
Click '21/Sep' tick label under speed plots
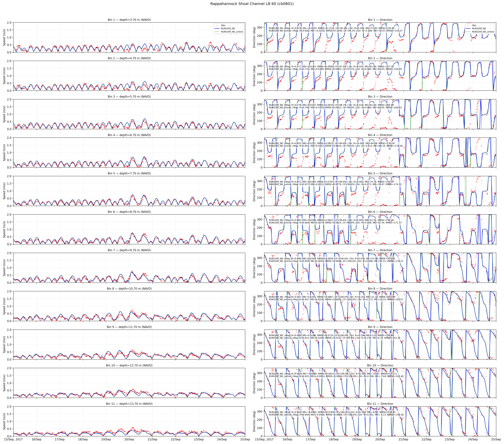[152, 439]
